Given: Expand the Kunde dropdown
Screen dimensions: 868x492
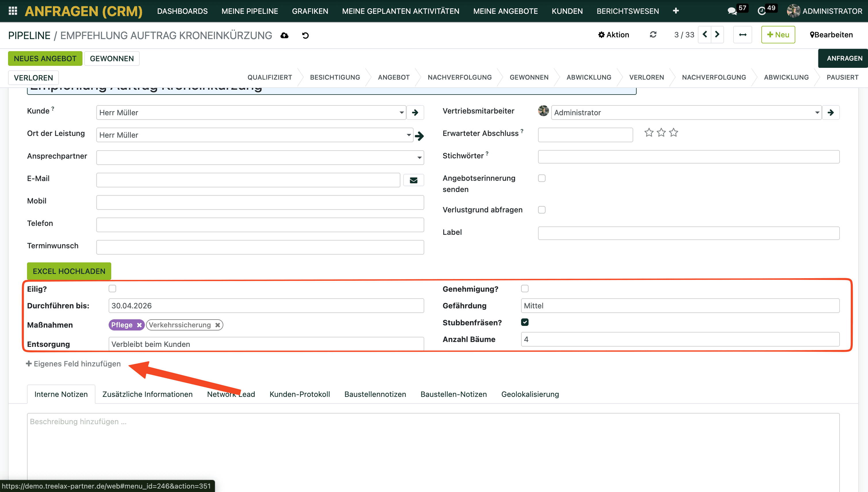Looking at the screenshot, I should point(402,113).
